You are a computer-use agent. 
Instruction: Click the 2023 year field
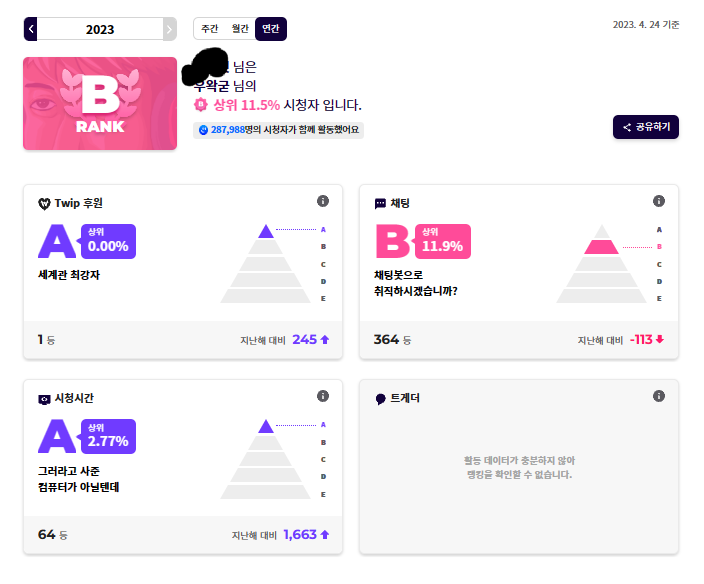[100, 29]
